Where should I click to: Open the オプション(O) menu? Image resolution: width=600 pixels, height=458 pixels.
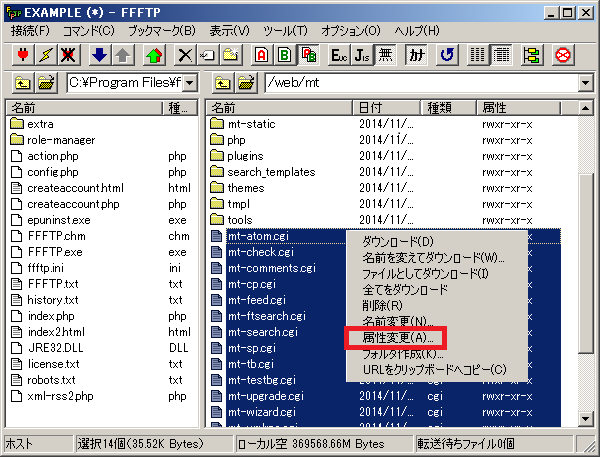tap(351, 31)
